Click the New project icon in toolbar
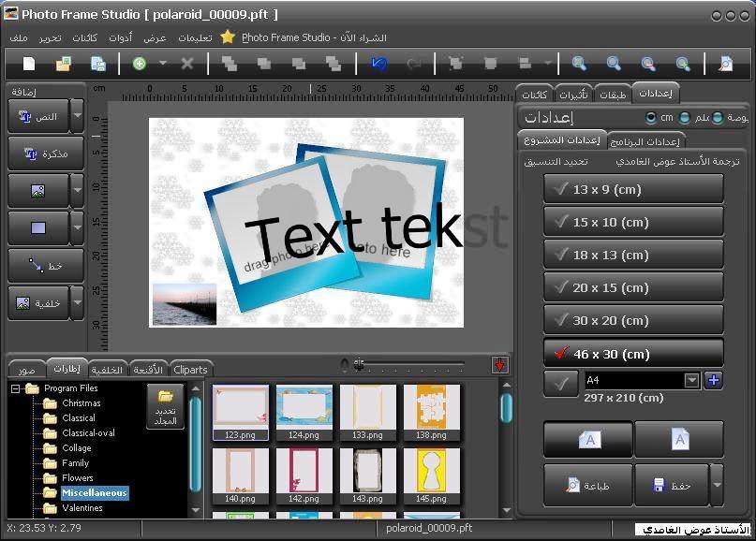Screen dimensions: 756x541 (29, 64)
